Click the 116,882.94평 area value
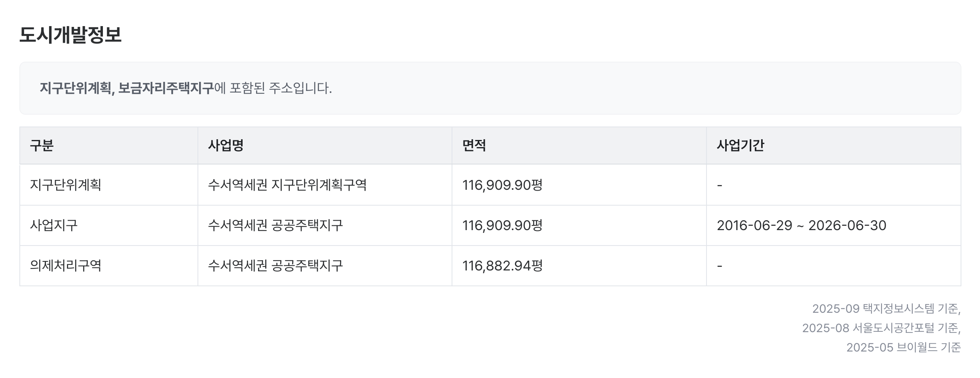980x378 pixels. pyautogui.click(x=502, y=265)
